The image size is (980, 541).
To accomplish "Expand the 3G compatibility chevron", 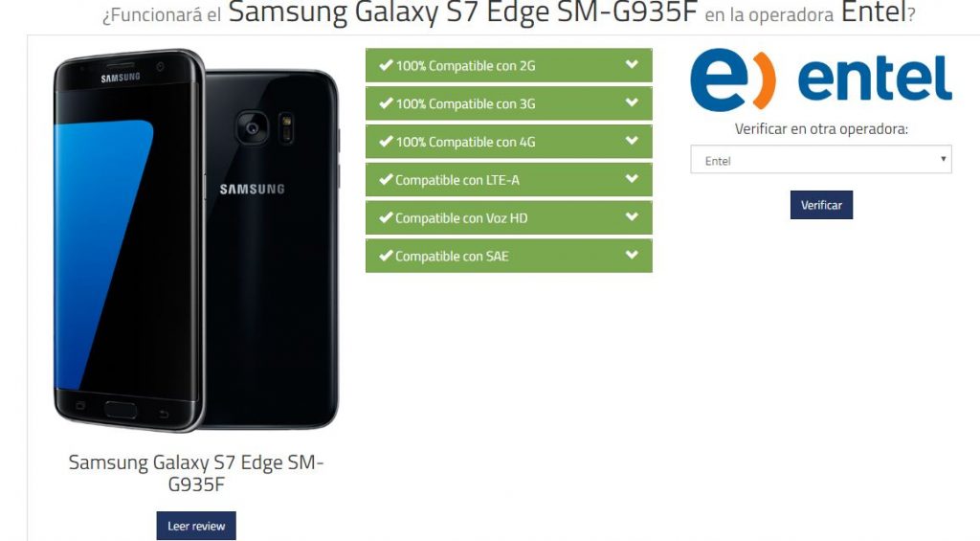I will 632,102.
